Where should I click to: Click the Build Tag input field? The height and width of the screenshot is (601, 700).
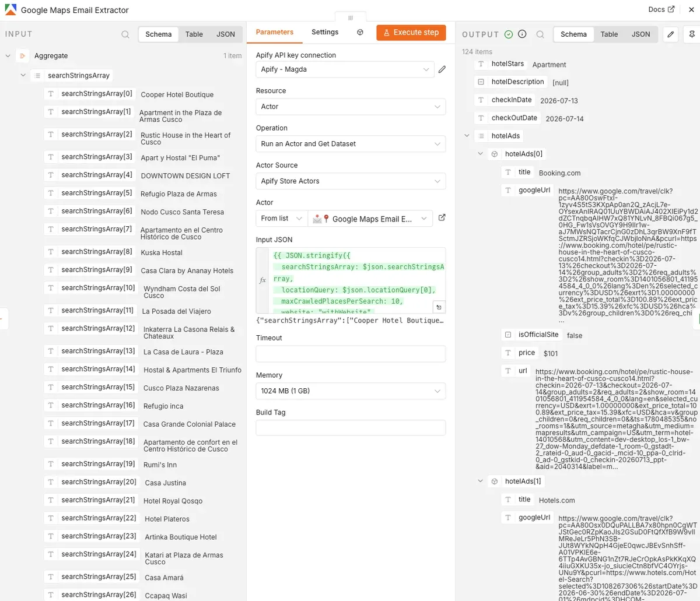pyautogui.click(x=351, y=427)
